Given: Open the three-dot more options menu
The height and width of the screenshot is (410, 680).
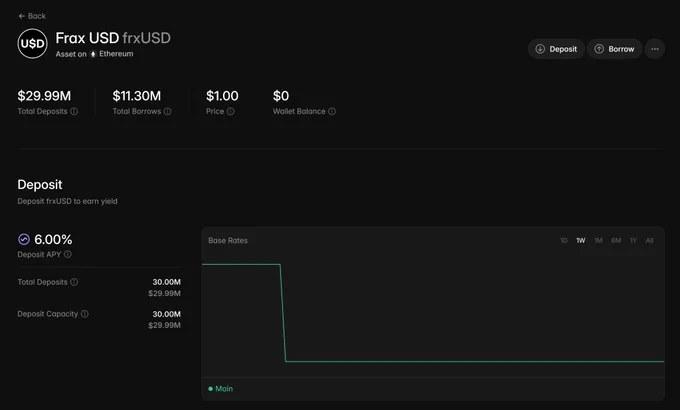Looking at the screenshot, I should pyautogui.click(x=655, y=49).
